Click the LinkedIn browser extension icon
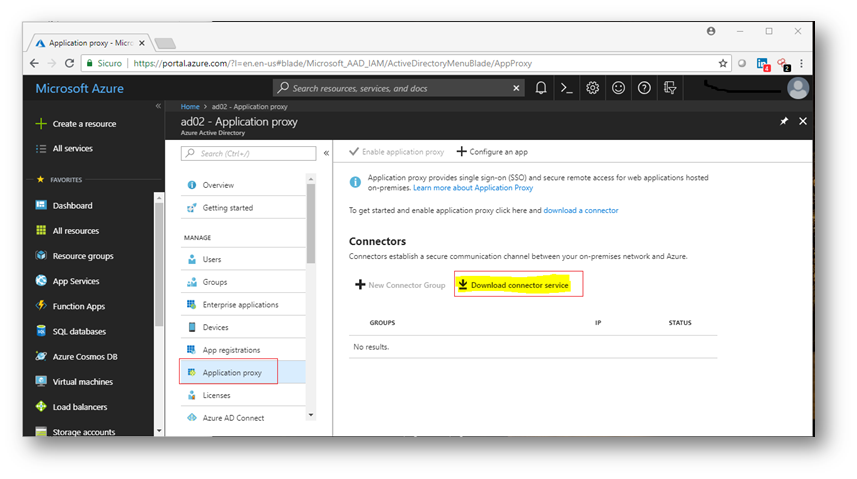 (x=762, y=64)
